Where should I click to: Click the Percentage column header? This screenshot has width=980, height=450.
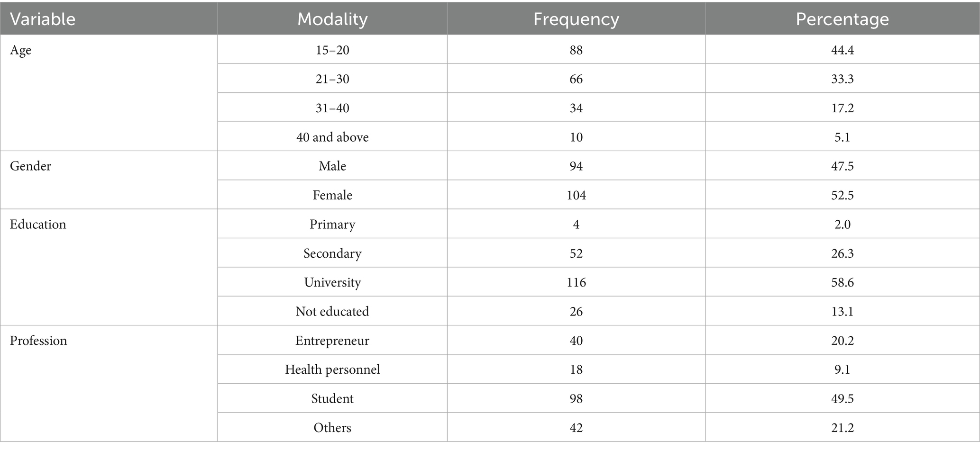[842, 19]
